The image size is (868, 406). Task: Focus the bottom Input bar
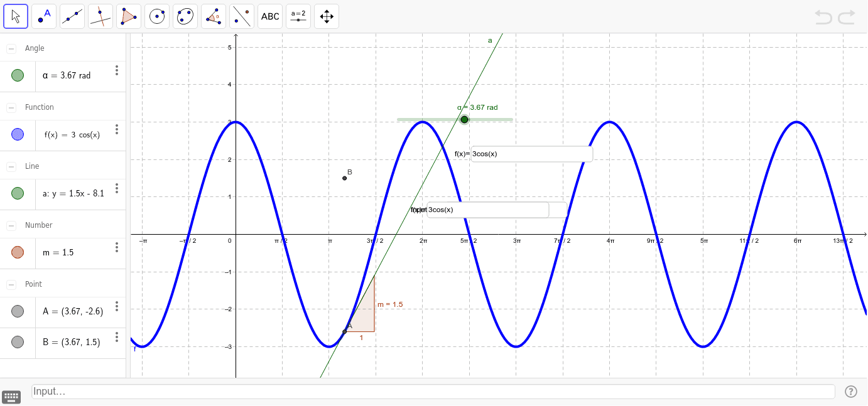pyautogui.click(x=433, y=392)
